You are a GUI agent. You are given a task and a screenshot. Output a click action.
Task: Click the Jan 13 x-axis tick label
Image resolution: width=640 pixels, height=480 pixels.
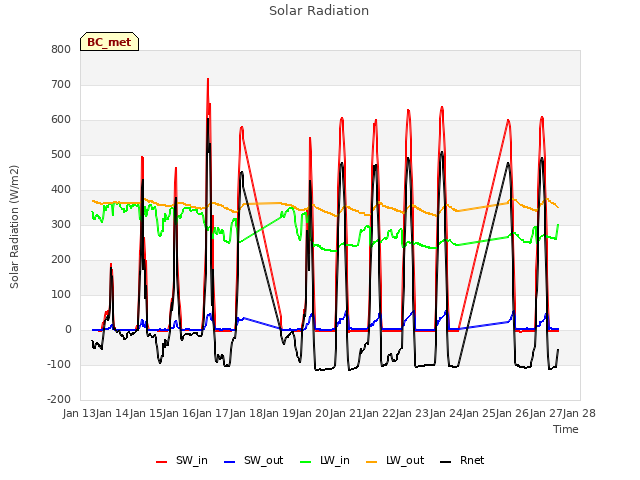[79, 413]
